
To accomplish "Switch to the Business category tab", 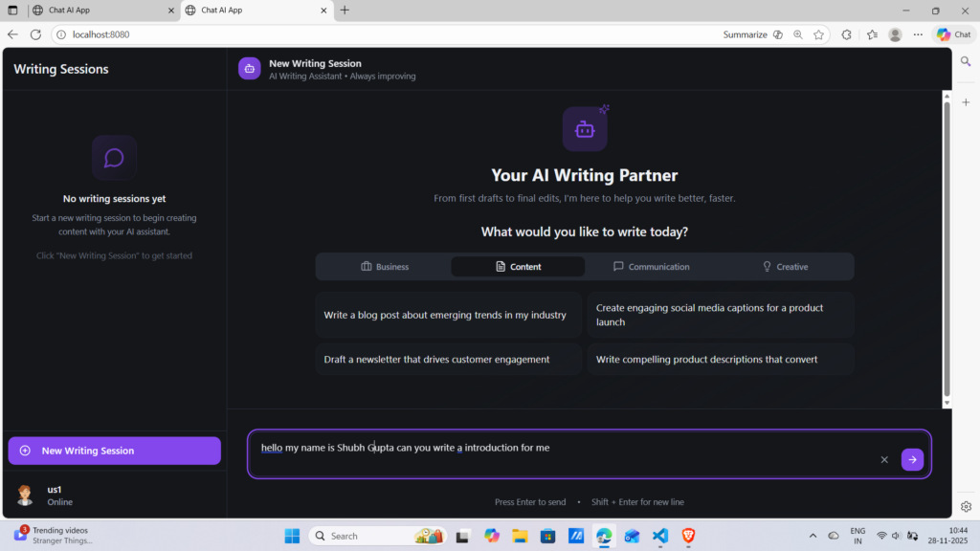I will [384, 267].
